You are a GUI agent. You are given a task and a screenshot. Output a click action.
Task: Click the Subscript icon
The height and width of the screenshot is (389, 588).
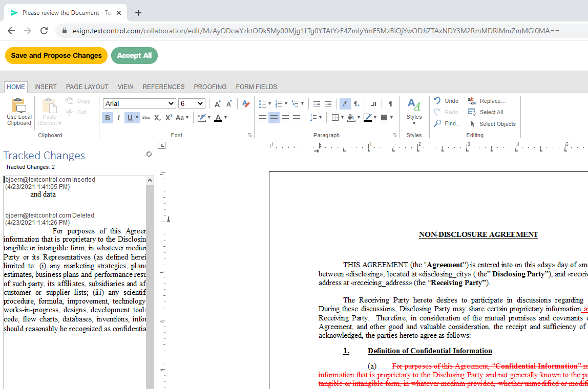click(x=157, y=118)
